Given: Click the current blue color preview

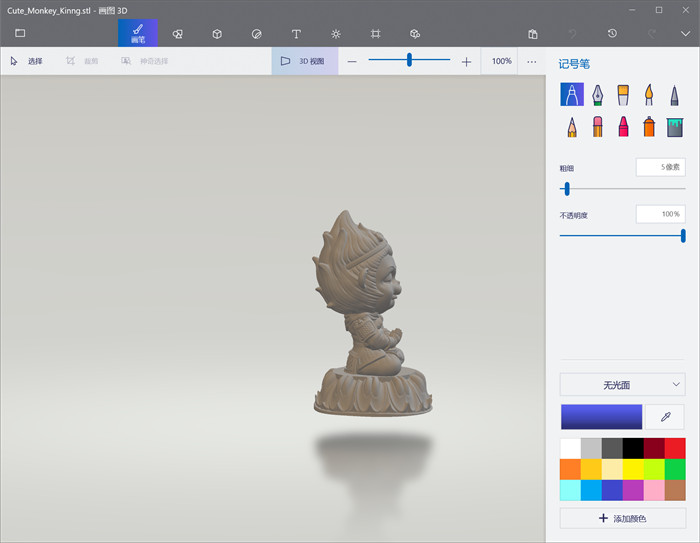Looking at the screenshot, I should [601, 417].
